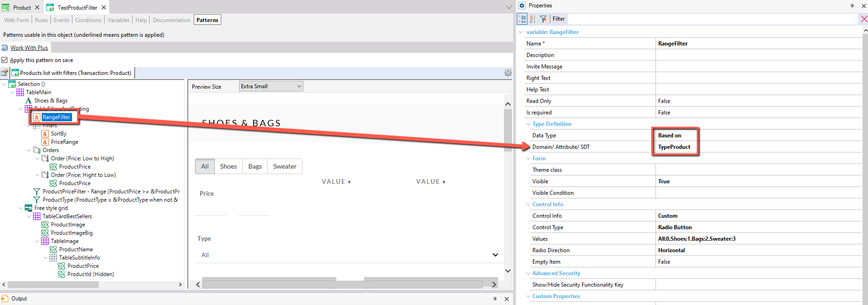
Task: Click the Values property All:0,Shoes:1,Bags:2,Sweater:3
Action: pyautogui.click(x=759, y=239)
